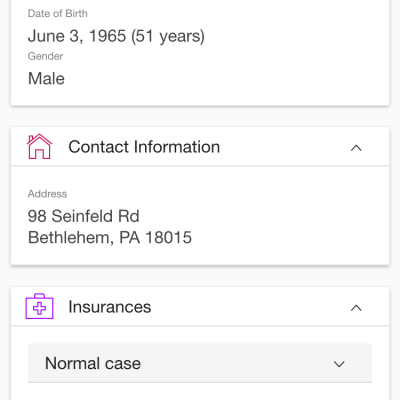Click the red chimney on house icon
This screenshot has height=400, width=400.
pos(31,139)
